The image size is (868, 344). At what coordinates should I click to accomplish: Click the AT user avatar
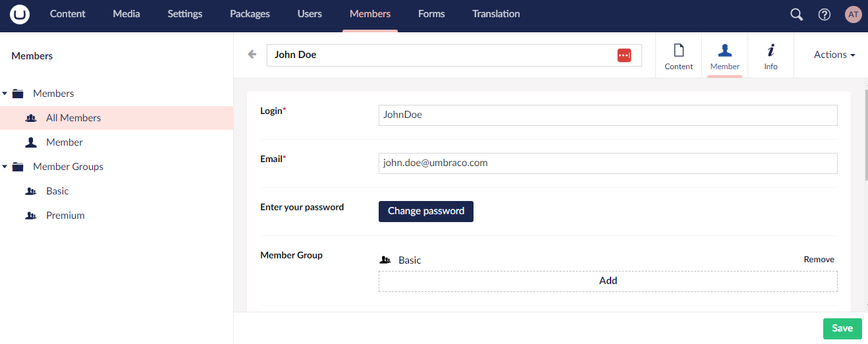[853, 14]
